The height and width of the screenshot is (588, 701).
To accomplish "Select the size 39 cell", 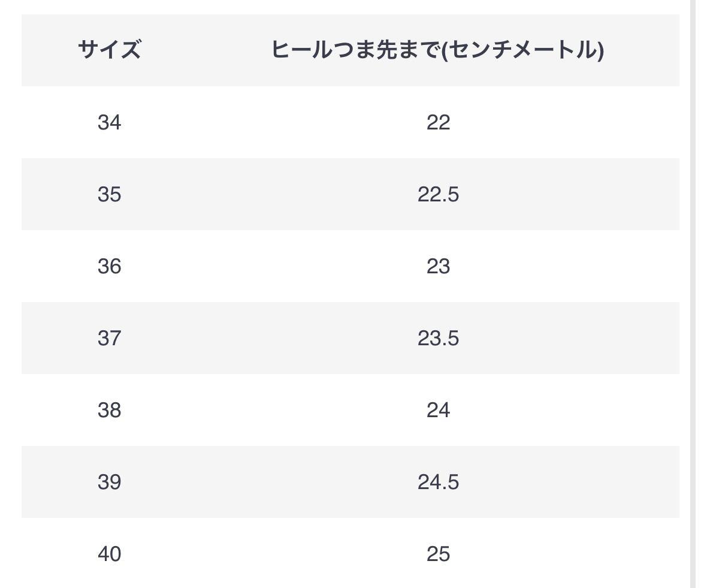I will pyautogui.click(x=109, y=482).
